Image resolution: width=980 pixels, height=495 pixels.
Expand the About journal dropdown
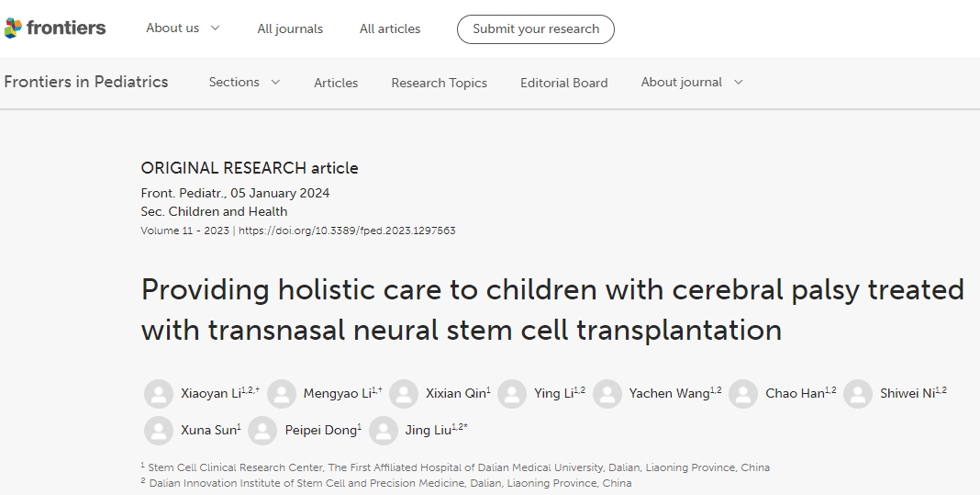[692, 83]
